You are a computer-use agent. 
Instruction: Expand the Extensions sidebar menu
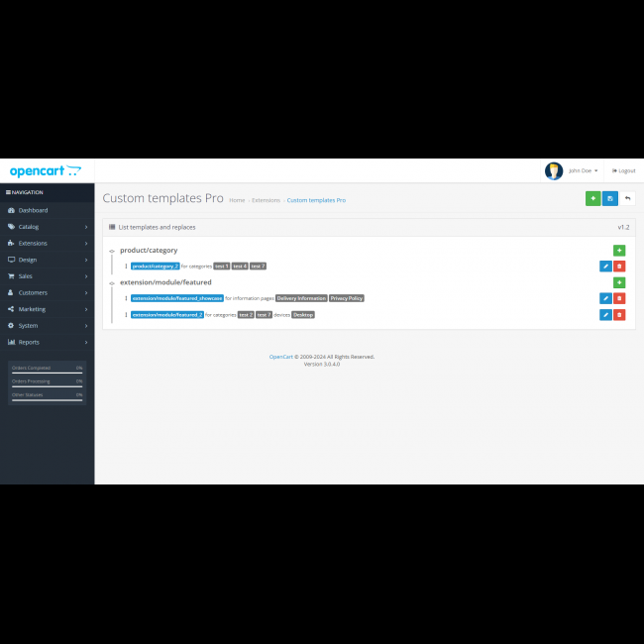47,243
